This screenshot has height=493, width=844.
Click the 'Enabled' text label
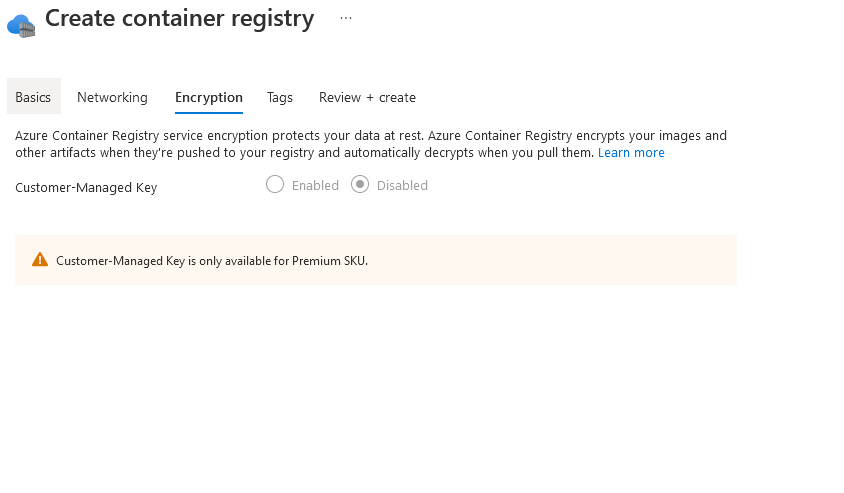315,186
